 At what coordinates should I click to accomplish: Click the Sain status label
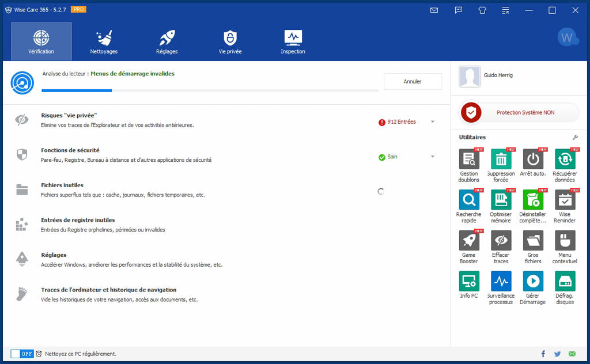(x=392, y=157)
